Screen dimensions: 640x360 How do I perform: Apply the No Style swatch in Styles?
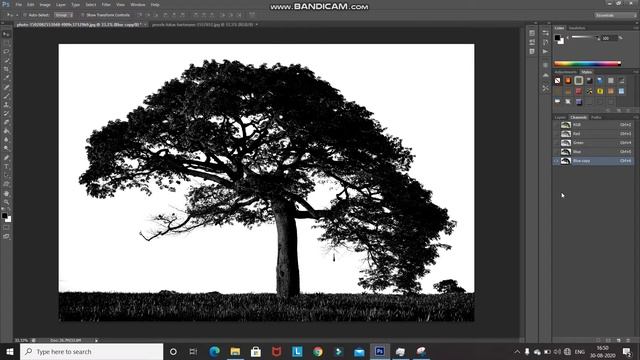558,81
